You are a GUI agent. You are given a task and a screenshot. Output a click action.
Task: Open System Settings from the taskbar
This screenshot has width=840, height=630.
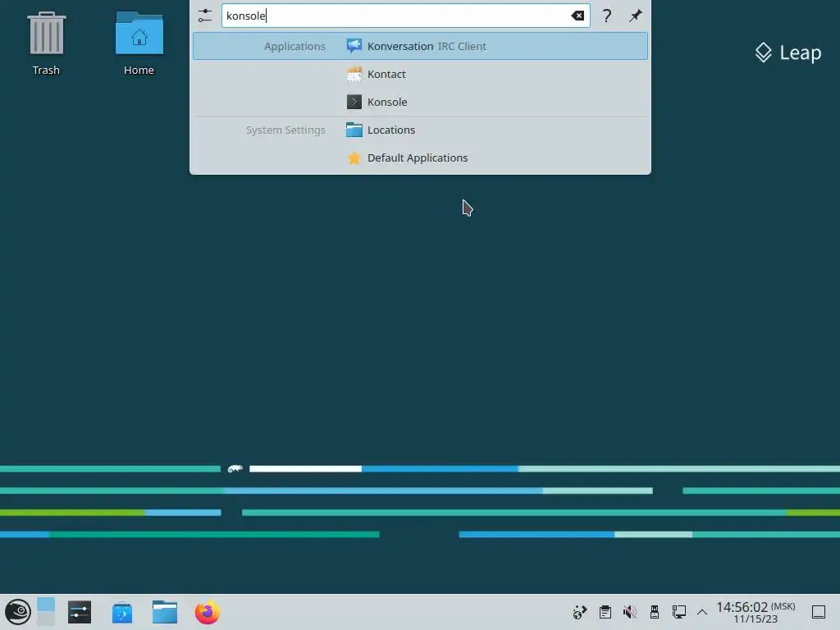[80, 612]
